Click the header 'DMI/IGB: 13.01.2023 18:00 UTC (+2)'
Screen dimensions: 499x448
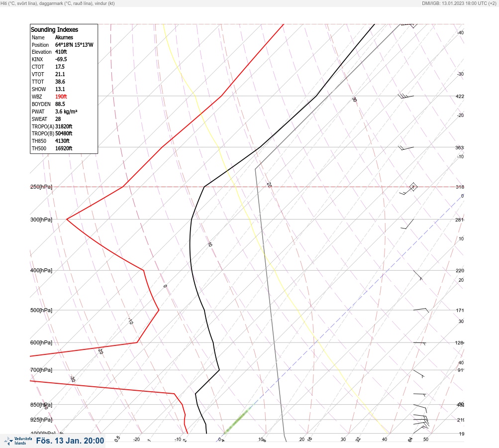point(459,3)
